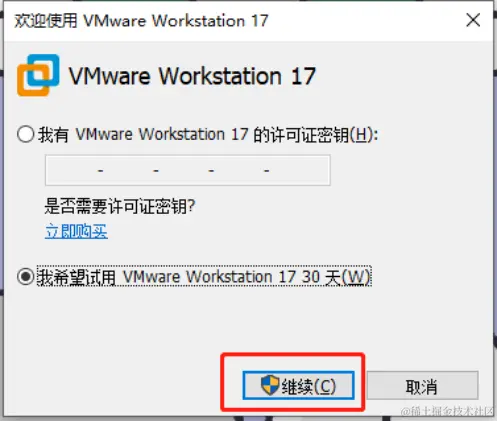Close the 欢迎使用 VMware Workstation 17 dialog
498x421 pixels.
473,20
